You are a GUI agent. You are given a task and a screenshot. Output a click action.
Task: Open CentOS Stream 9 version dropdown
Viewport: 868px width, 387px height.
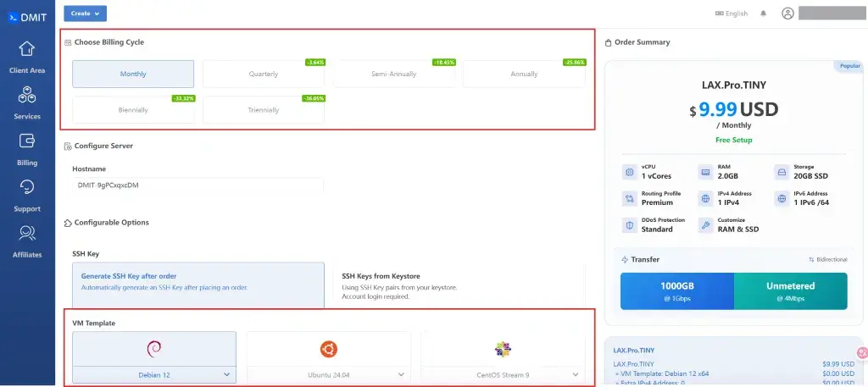503,374
